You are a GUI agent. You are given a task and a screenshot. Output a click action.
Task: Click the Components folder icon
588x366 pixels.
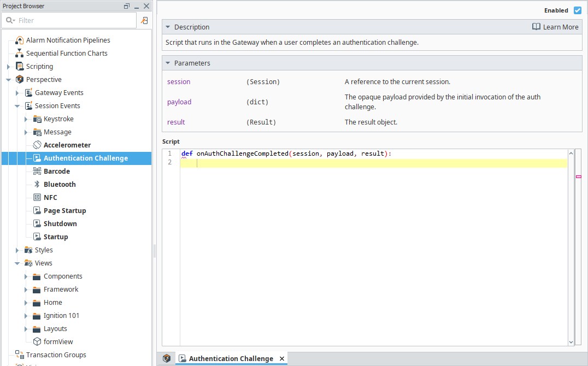coord(37,276)
